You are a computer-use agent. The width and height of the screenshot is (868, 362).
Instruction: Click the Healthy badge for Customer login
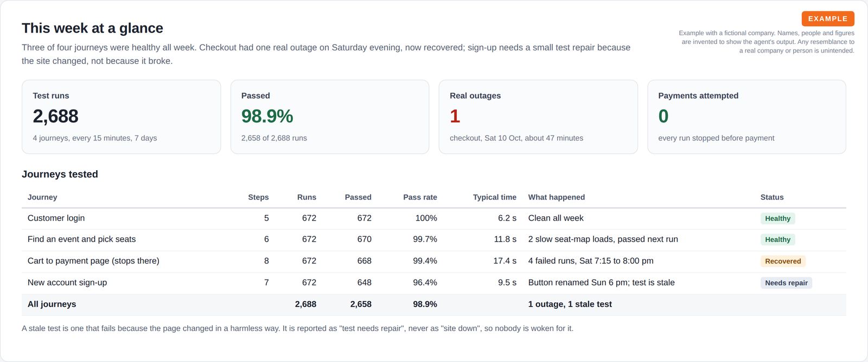777,218
